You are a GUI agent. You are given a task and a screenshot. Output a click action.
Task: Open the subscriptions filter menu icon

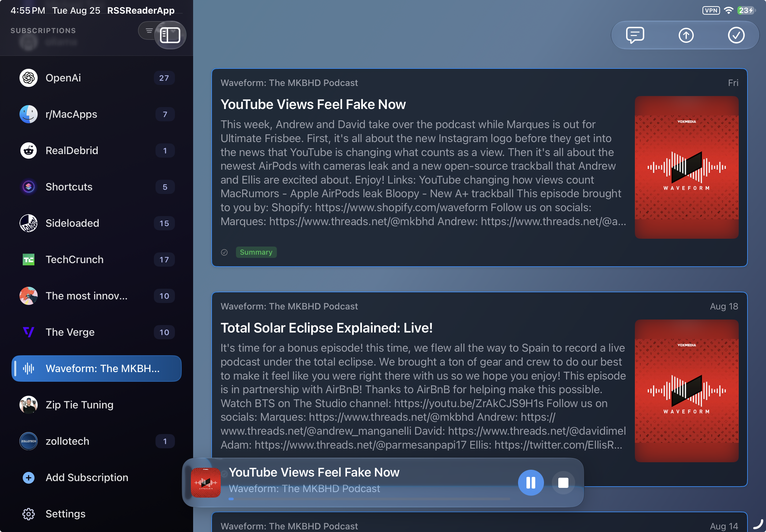point(149,31)
